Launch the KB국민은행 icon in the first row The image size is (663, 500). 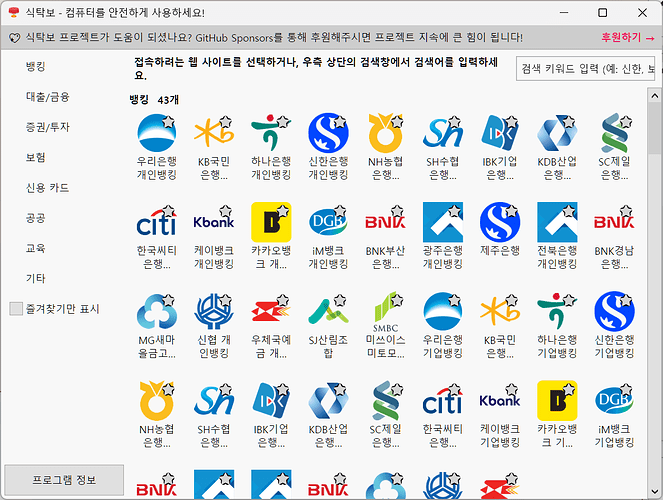tap(214, 133)
